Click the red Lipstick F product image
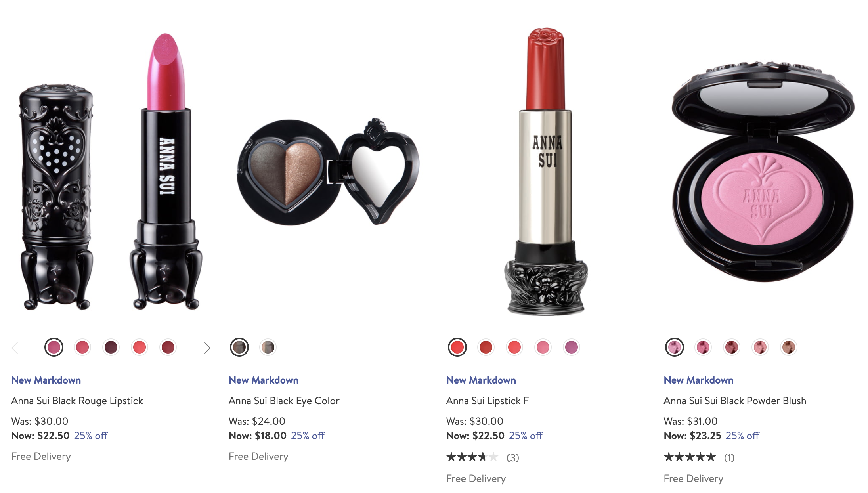 tap(546, 171)
